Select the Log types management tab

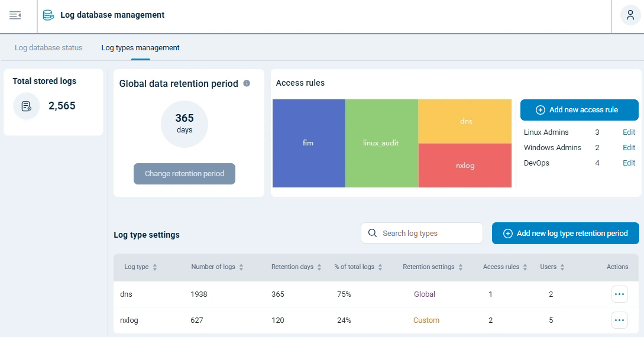tap(140, 48)
